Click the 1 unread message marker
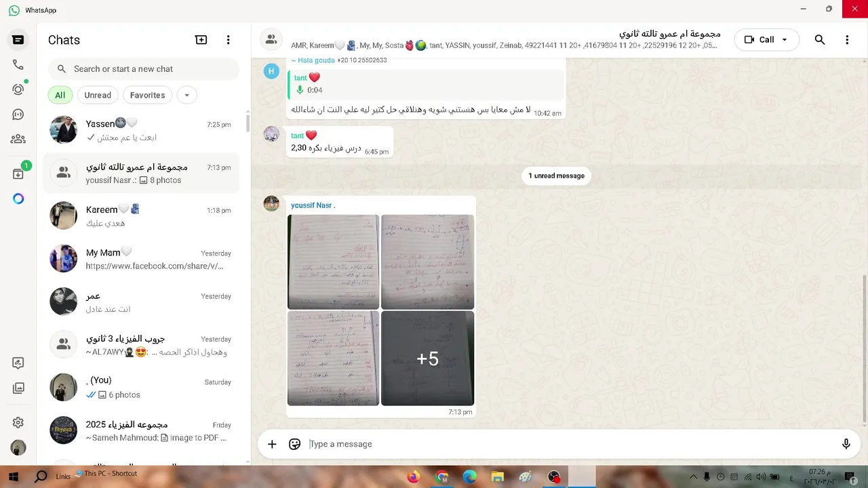 556,176
